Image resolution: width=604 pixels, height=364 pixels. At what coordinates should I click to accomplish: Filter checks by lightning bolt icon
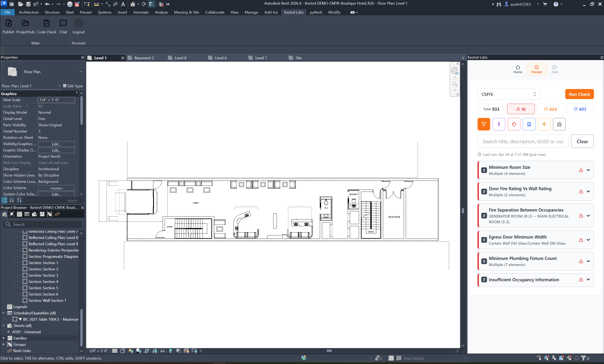coord(544,124)
